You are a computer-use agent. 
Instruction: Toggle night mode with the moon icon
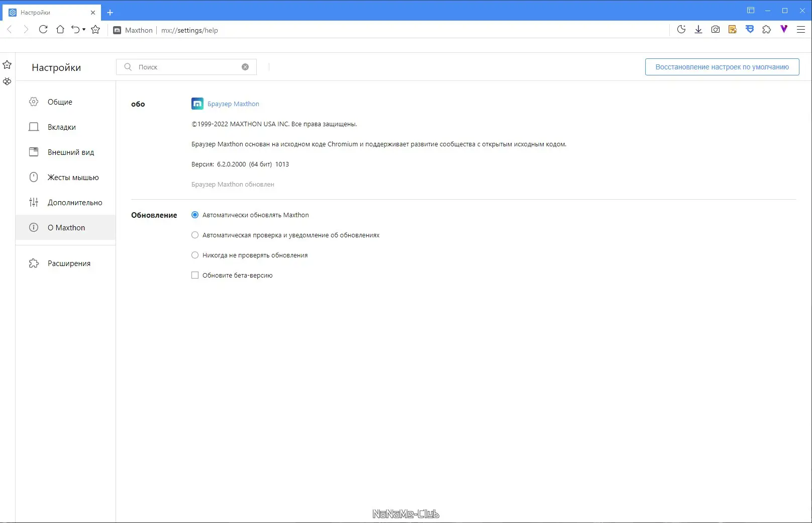[681, 30]
